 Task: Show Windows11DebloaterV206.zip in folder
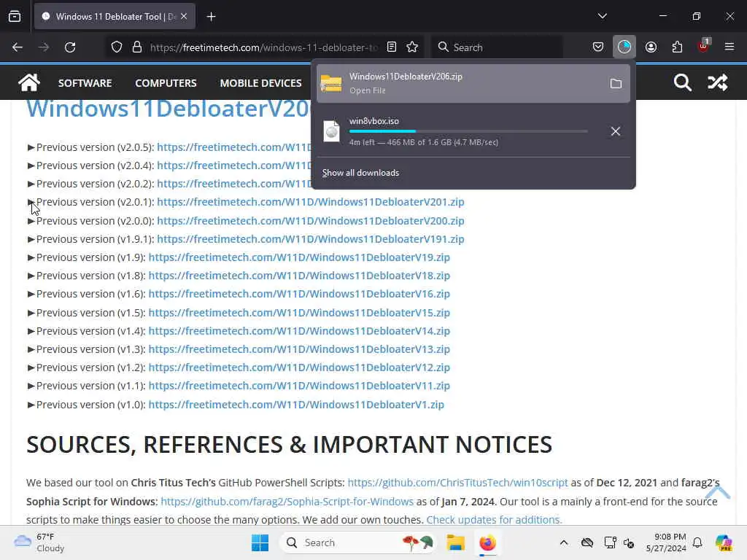616,84
